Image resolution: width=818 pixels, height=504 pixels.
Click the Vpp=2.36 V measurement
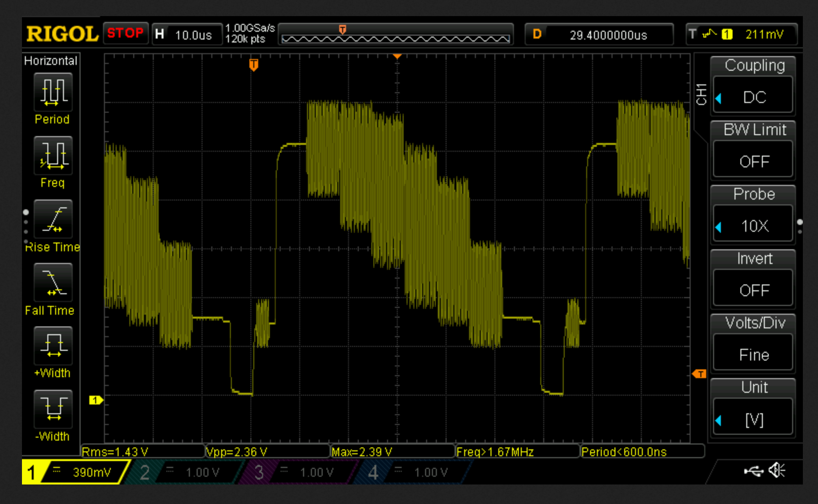[237, 452]
